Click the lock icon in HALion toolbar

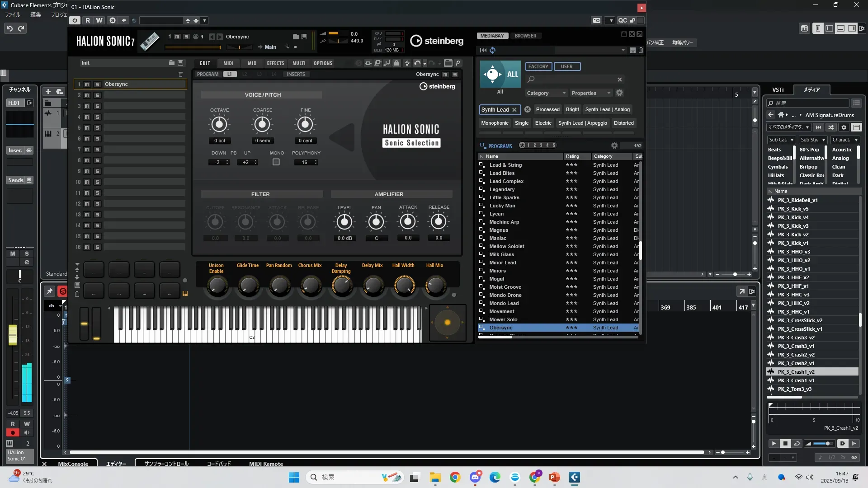pyautogui.click(x=396, y=63)
